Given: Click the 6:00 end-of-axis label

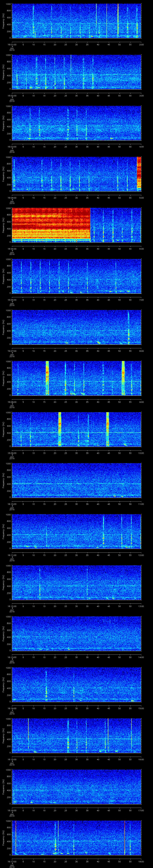Looking at the screenshot, I should pos(141,249).
